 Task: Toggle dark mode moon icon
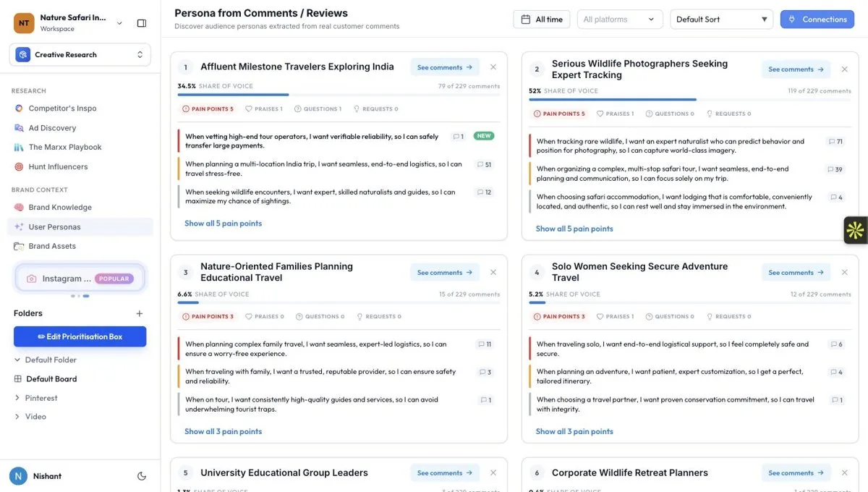coord(142,476)
